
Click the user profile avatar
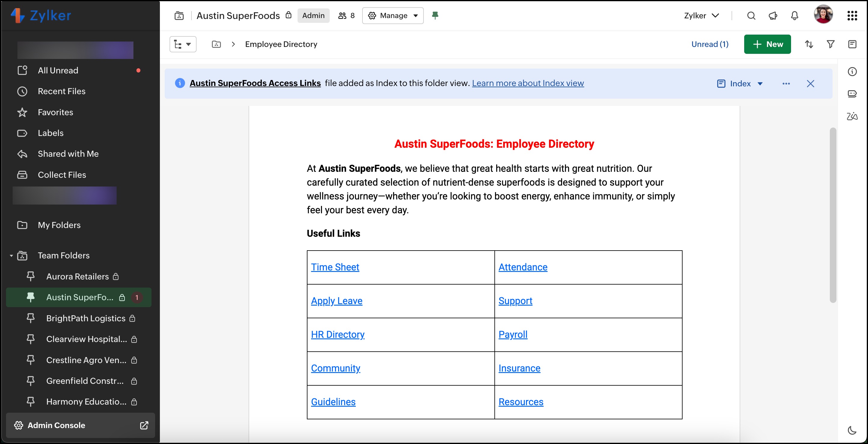click(823, 15)
